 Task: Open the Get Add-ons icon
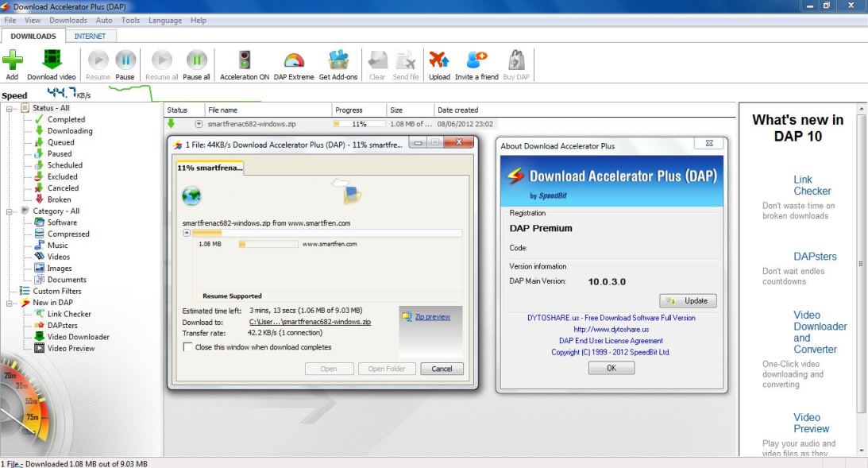338,60
